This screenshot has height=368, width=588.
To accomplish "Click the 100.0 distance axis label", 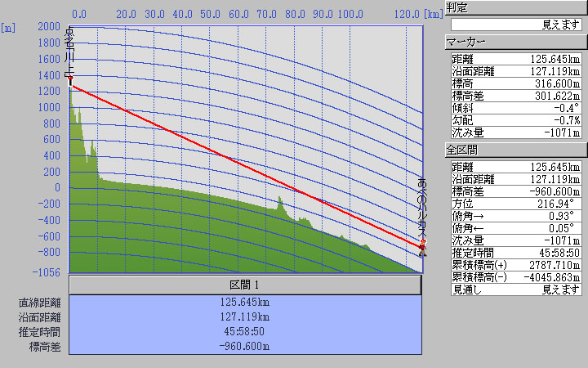I will click(x=350, y=15).
